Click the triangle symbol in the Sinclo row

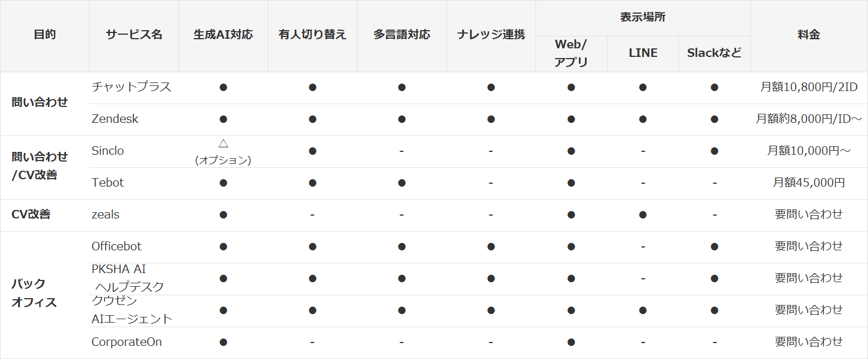pos(223,143)
